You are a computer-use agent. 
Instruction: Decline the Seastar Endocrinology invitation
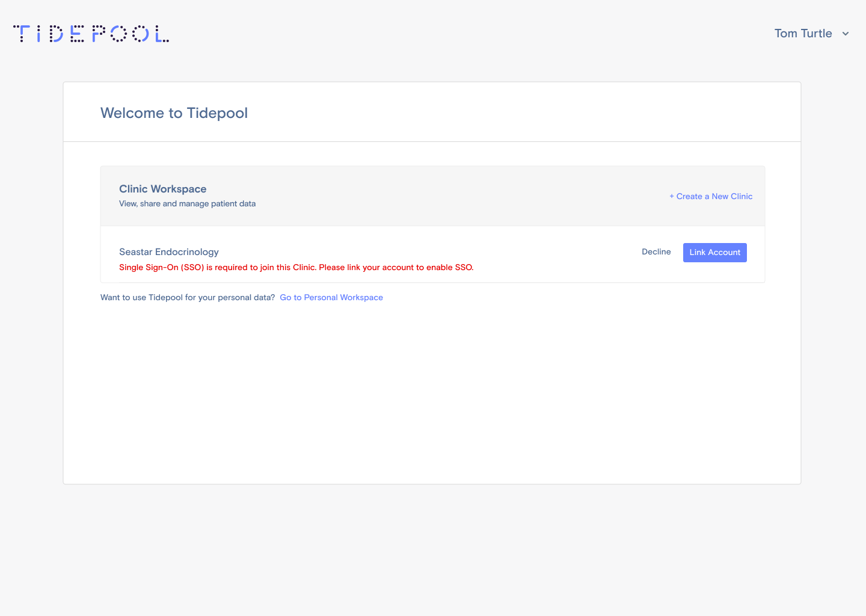656,252
